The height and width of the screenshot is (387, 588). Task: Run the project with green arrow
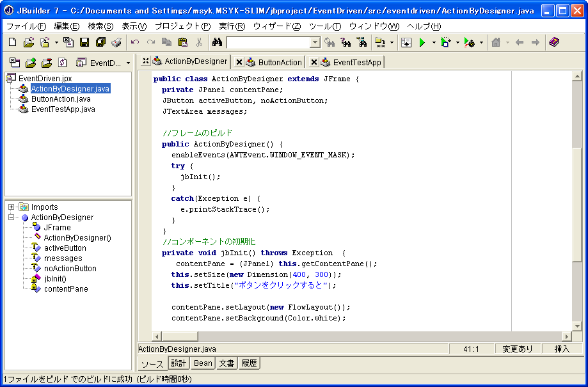(422, 42)
